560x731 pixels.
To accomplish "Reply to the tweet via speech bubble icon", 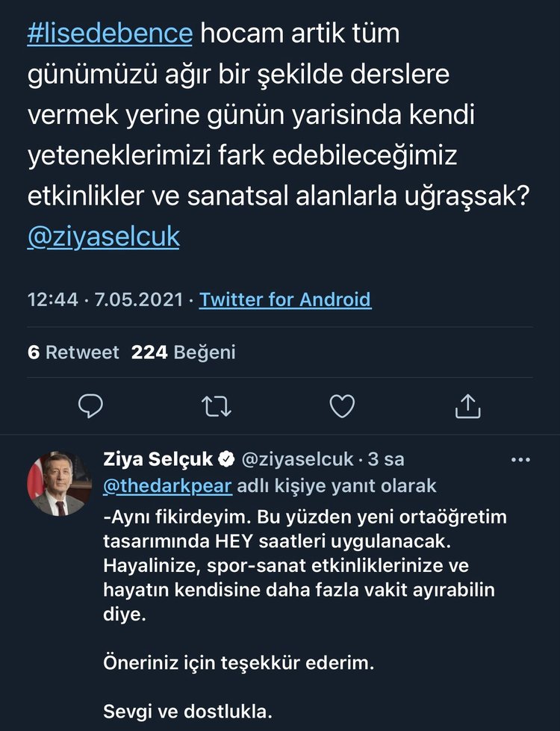I will pos(90,406).
